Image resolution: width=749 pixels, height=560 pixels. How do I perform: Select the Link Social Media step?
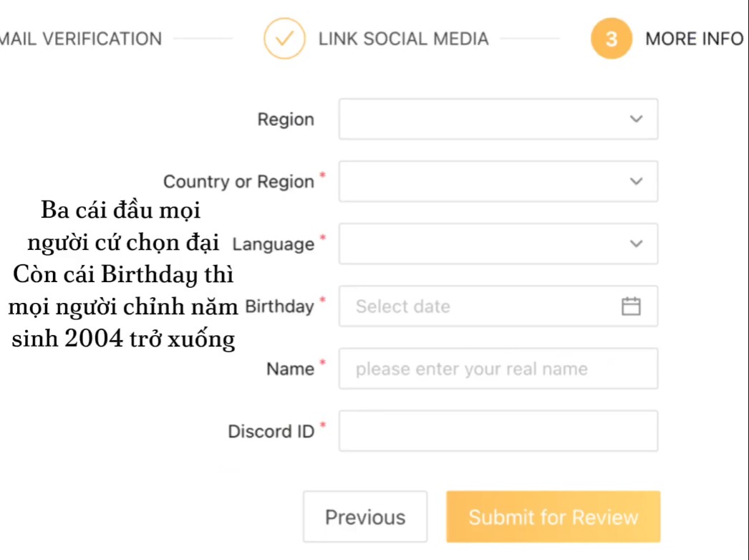tap(403, 39)
